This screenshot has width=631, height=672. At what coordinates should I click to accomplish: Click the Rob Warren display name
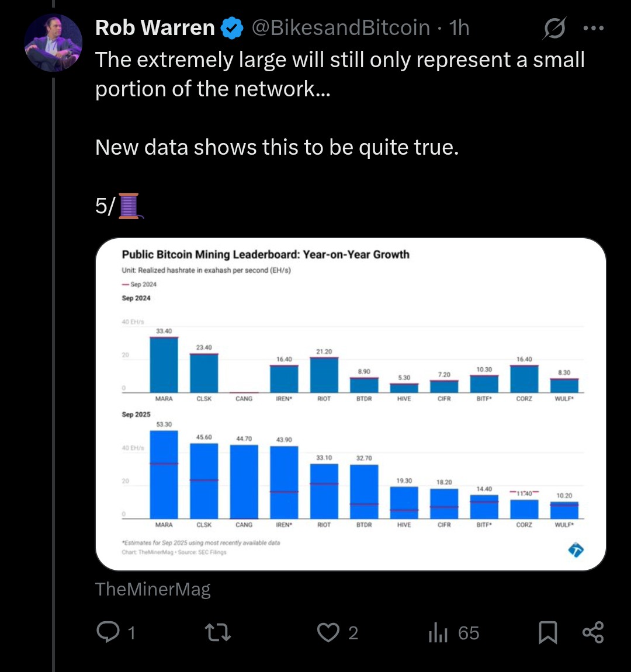[155, 28]
